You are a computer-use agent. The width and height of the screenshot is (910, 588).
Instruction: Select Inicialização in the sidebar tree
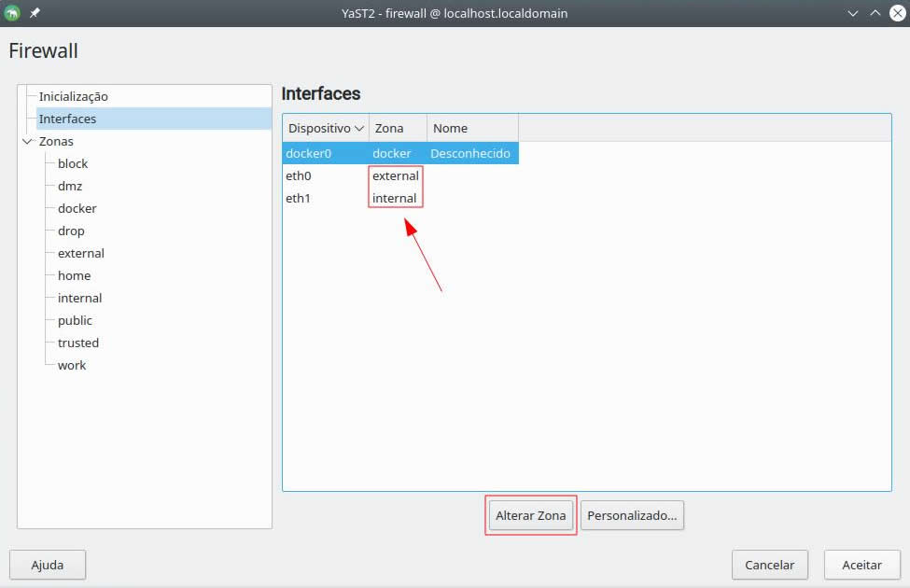click(73, 96)
